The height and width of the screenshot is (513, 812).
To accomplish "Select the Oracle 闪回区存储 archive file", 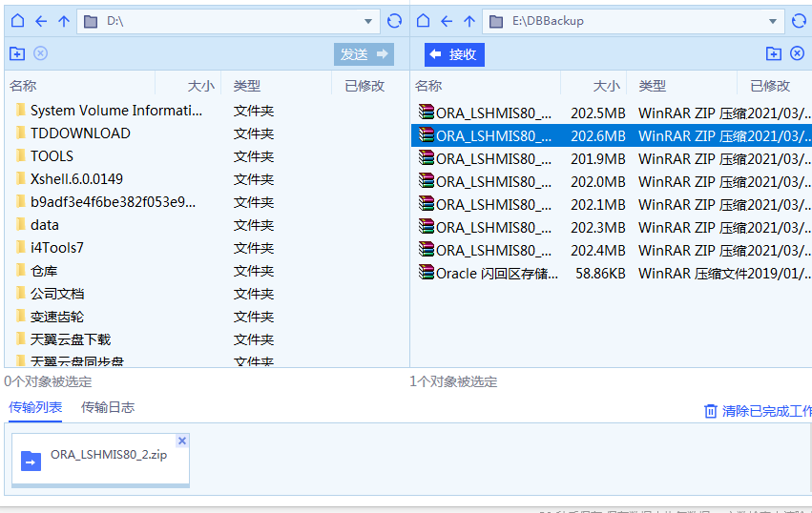I will pyautogui.click(x=493, y=273).
